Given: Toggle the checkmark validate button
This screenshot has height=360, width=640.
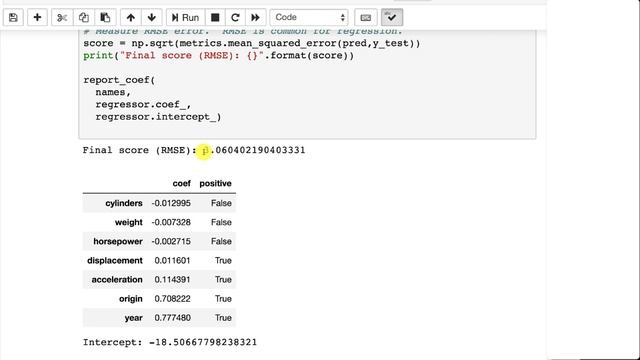Looking at the screenshot, I should point(392,18).
